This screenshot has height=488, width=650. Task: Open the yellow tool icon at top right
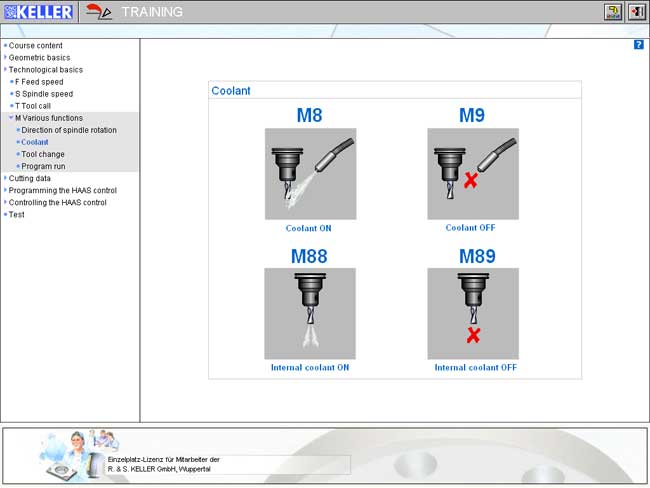click(613, 12)
